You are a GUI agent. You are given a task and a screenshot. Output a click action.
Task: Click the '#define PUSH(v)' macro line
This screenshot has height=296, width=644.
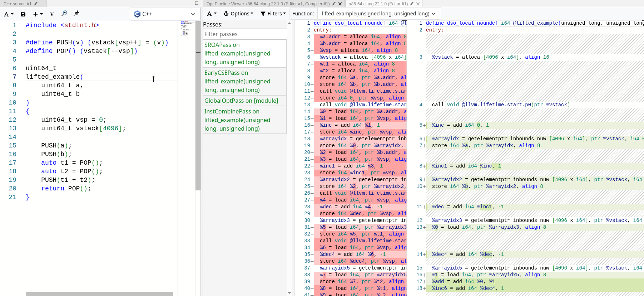tap(97, 42)
